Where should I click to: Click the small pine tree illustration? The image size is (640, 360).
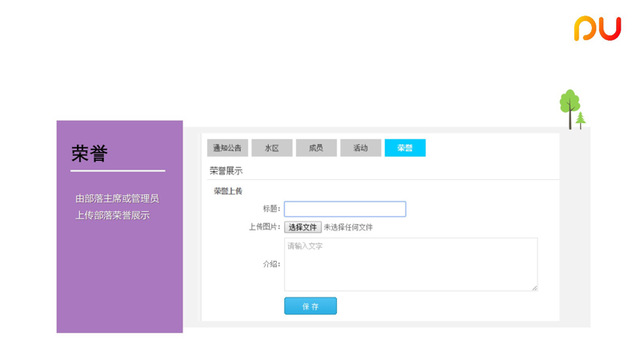[580, 120]
